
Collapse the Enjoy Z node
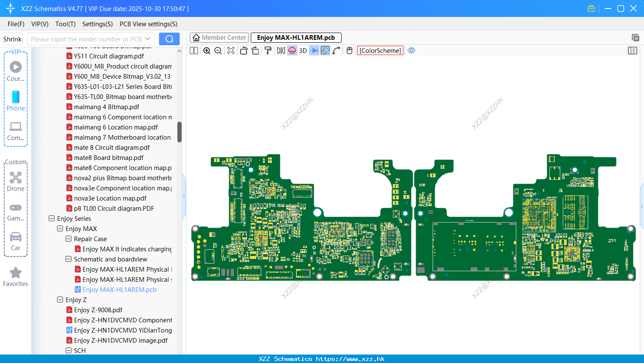coord(60,300)
